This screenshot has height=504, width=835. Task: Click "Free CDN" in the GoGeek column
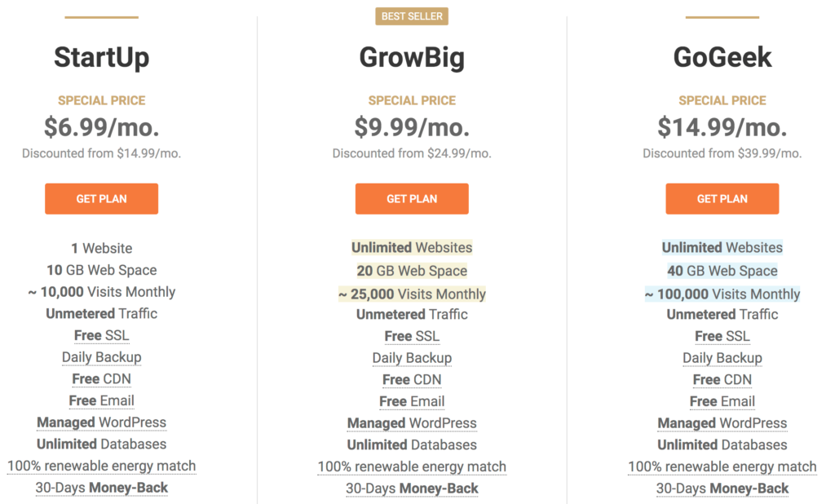pos(722,379)
